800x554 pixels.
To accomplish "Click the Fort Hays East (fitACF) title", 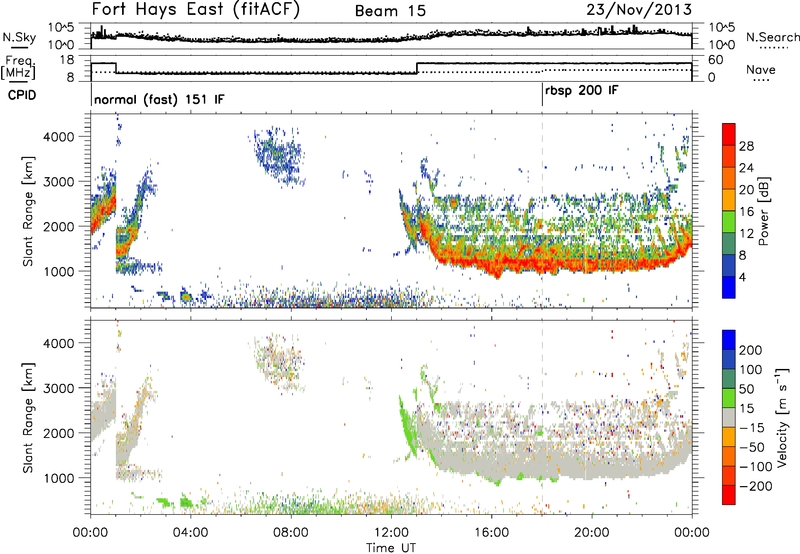I will pyautogui.click(x=196, y=9).
